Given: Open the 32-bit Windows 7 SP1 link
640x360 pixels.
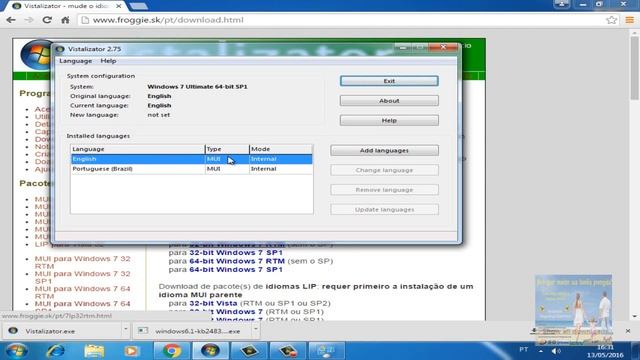Looking at the screenshot, I should pyautogui.click(x=236, y=253).
